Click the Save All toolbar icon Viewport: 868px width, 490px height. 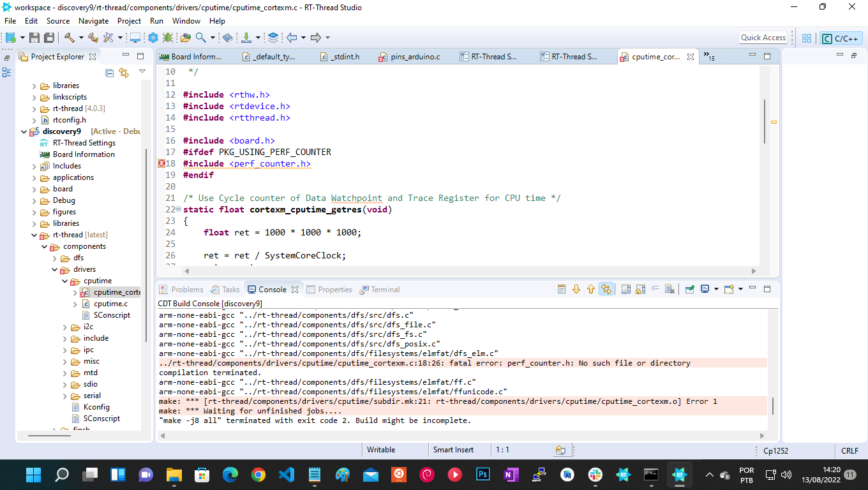(49, 38)
